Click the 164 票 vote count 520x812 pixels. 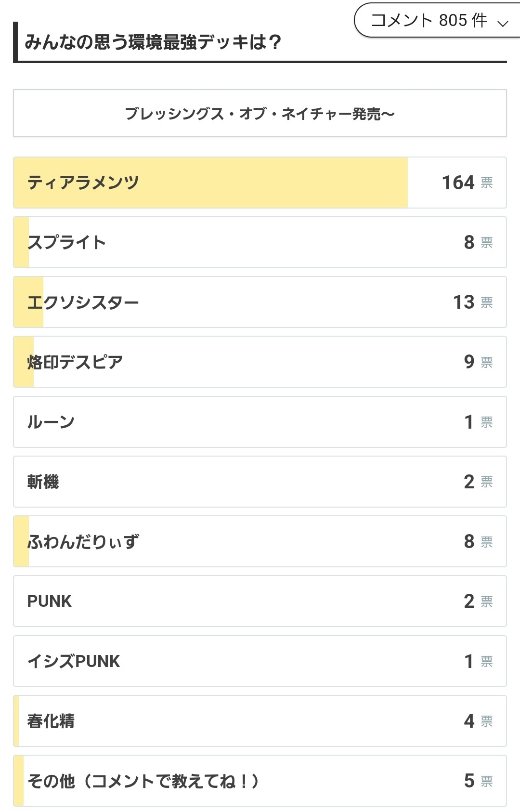click(467, 183)
